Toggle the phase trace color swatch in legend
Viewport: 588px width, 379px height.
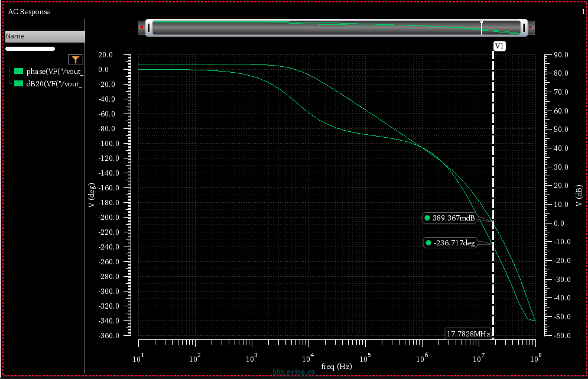18,71
